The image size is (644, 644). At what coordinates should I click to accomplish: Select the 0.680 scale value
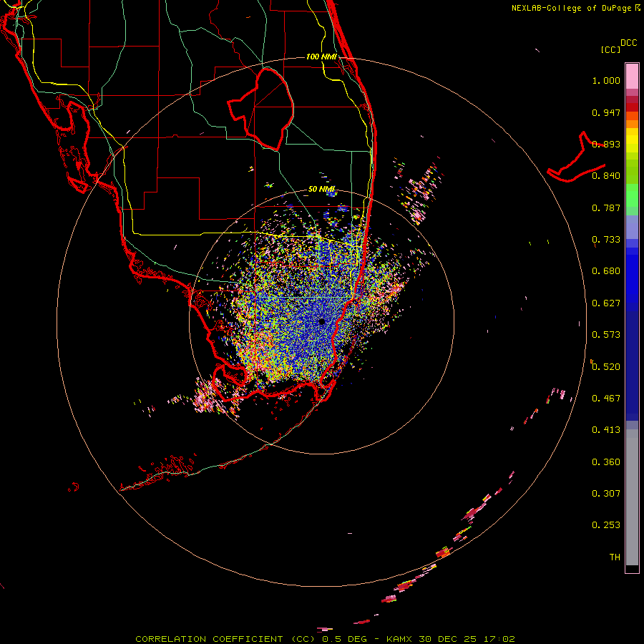606,271
